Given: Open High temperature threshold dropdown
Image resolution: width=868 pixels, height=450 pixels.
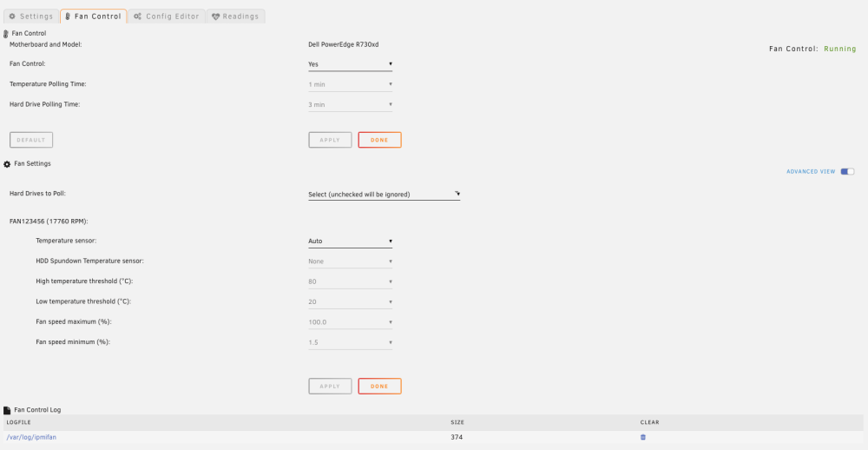Looking at the screenshot, I should click(350, 281).
